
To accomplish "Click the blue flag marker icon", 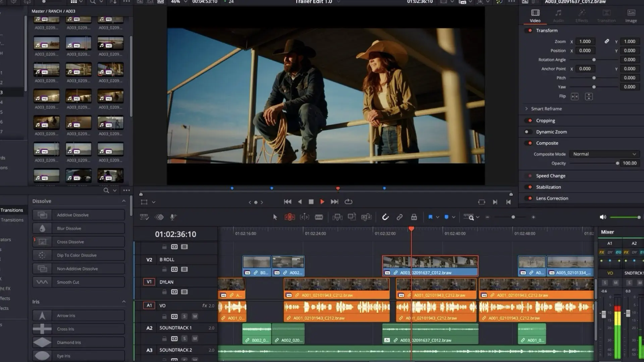I will click(430, 217).
